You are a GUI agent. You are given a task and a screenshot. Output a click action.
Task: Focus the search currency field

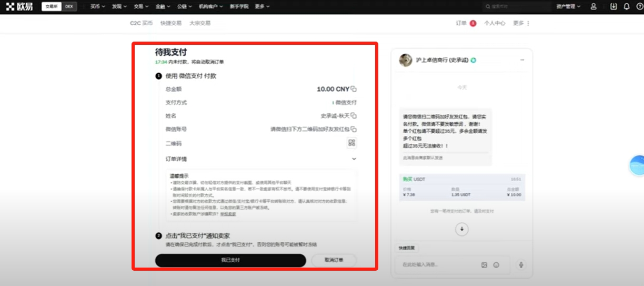(x=517, y=6)
